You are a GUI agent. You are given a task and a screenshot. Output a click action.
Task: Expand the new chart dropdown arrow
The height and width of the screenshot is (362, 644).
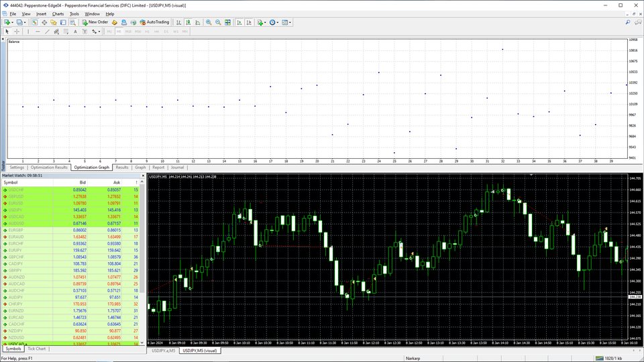[x=12, y=23]
